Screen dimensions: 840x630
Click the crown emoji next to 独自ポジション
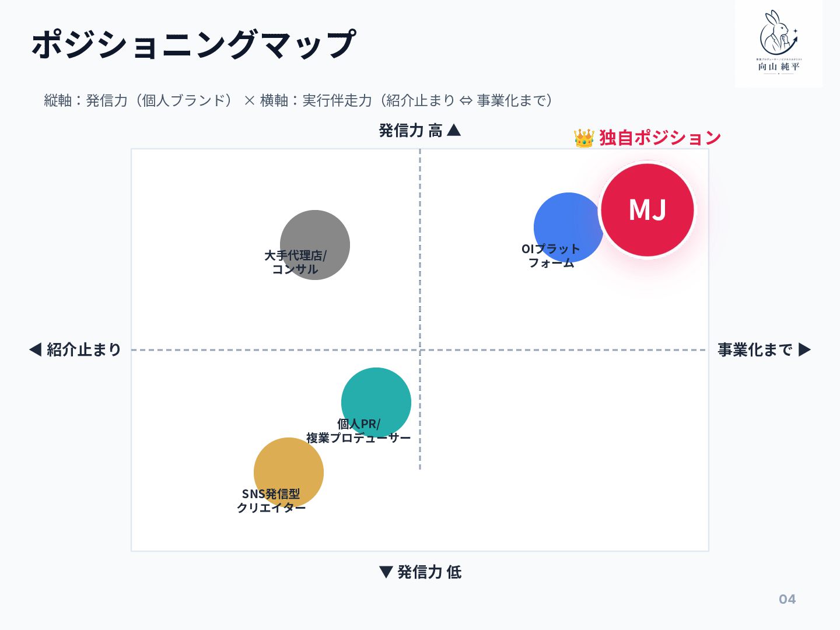click(584, 138)
